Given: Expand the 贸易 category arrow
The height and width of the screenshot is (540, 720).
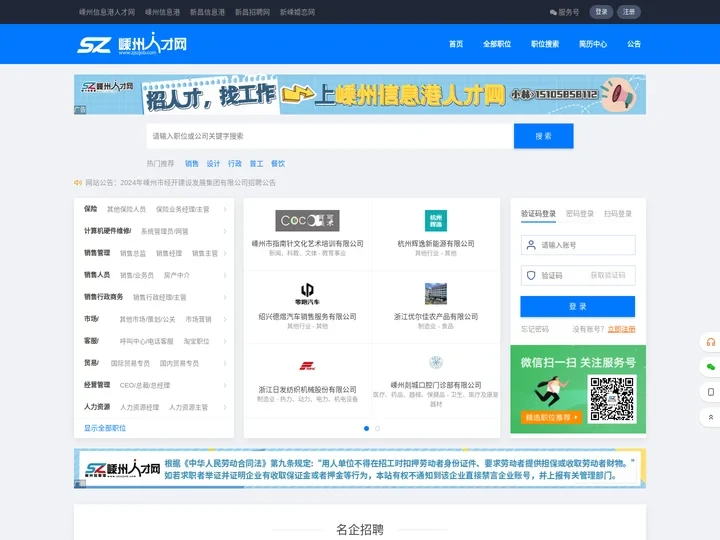Looking at the screenshot, I should pos(225,363).
